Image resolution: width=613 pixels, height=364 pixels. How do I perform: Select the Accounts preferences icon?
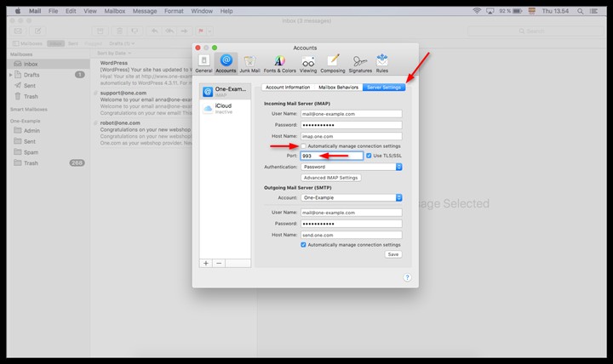click(226, 64)
